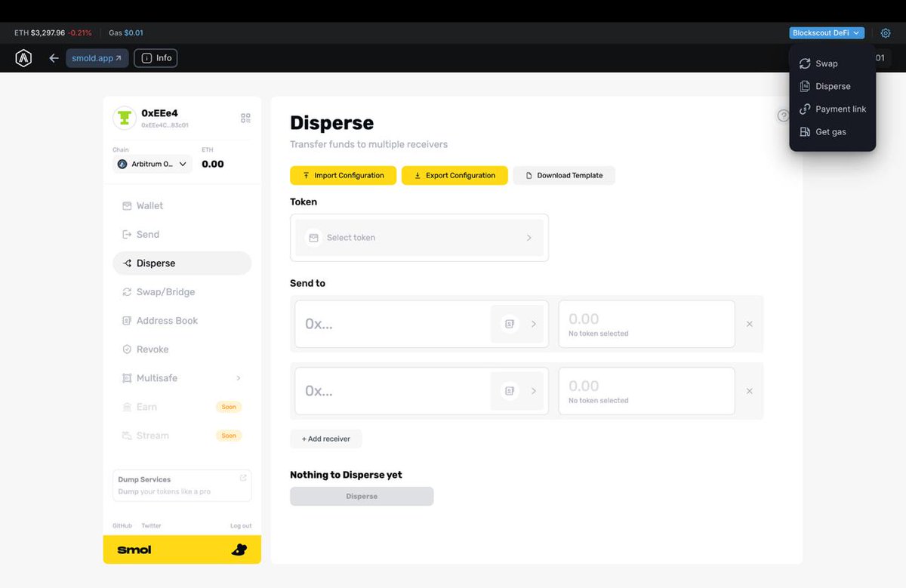906x588 pixels.
Task: Open Multisafe in the sidebar
Action: 182,378
